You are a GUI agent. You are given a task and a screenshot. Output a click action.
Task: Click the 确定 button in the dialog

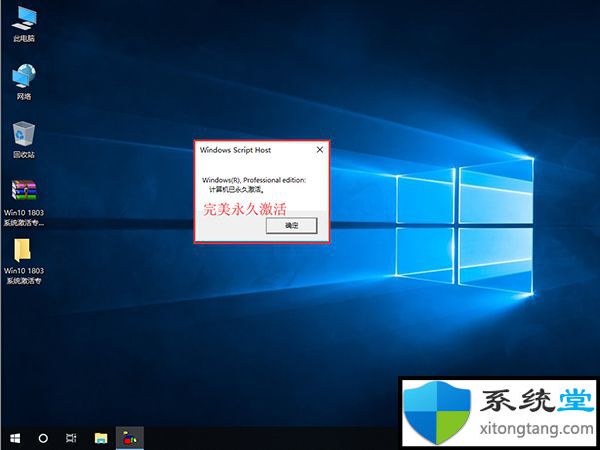(292, 225)
